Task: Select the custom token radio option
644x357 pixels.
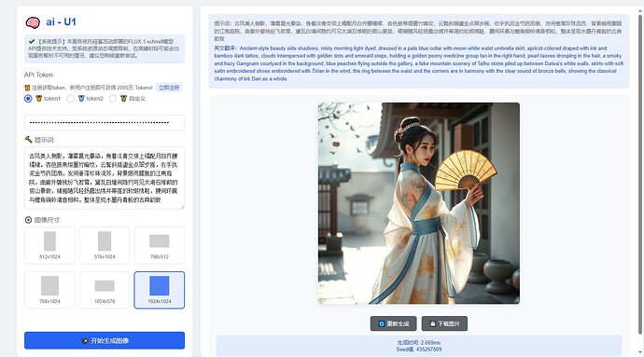Action: pos(113,99)
